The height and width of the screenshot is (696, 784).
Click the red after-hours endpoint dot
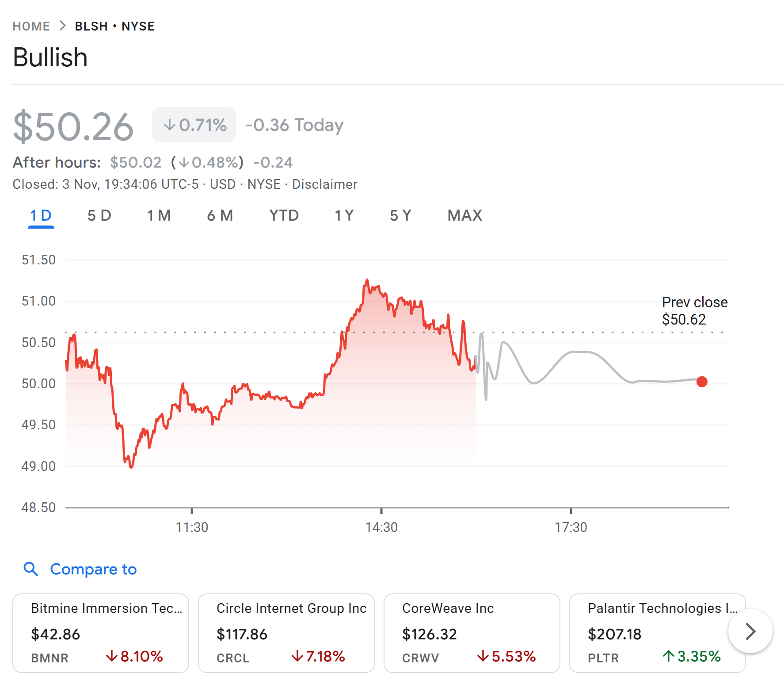[x=702, y=382]
